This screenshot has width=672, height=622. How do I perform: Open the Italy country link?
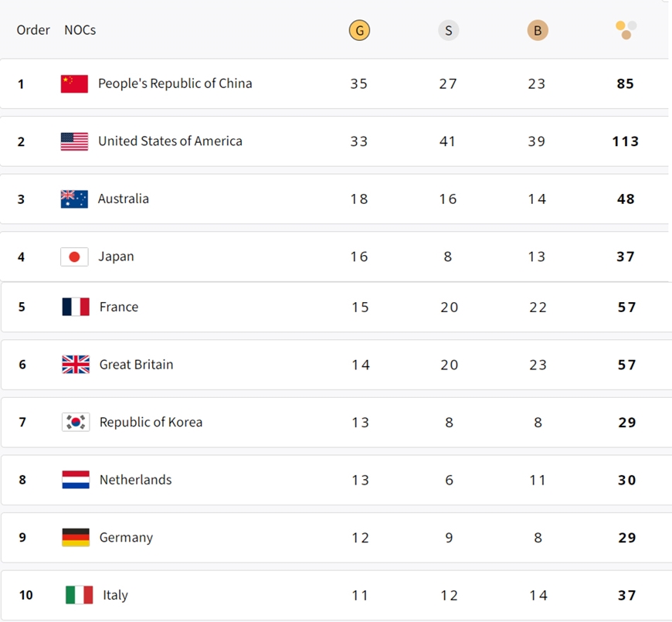[x=115, y=595]
